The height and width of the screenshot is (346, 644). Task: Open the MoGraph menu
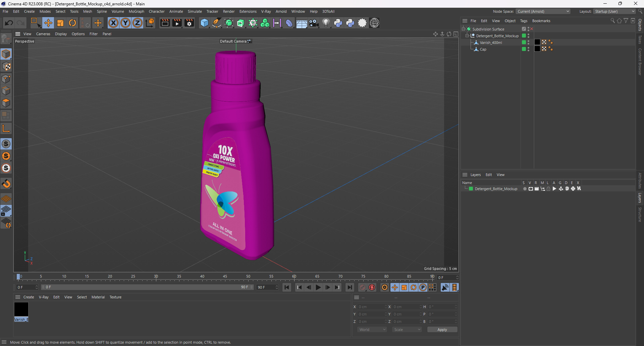pyautogui.click(x=137, y=11)
